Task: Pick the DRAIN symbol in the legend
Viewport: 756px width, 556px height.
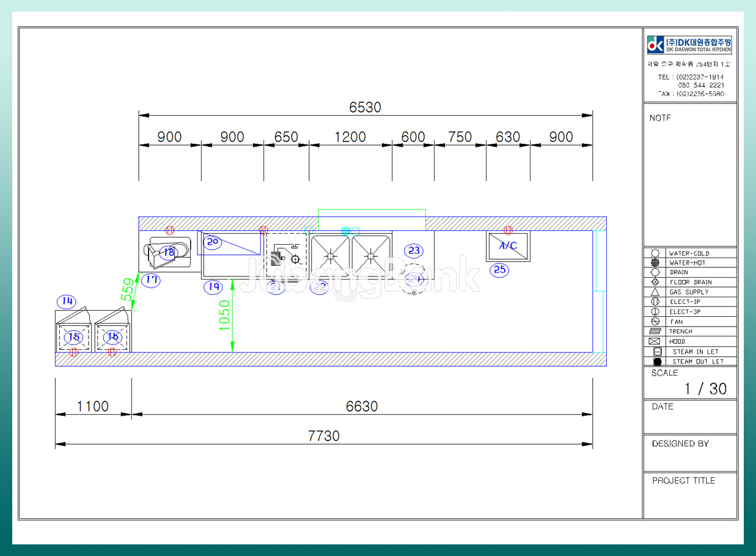Action: coord(655,272)
